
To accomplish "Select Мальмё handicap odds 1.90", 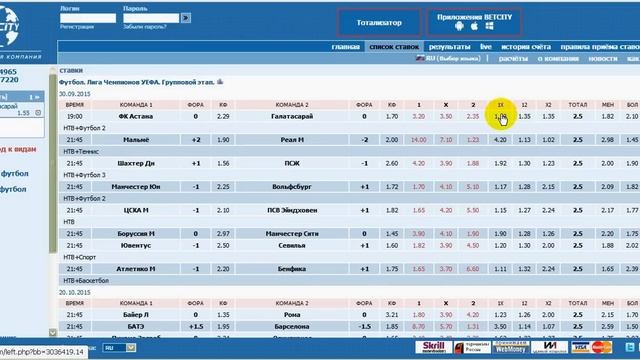I will pyautogui.click(x=223, y=140).
